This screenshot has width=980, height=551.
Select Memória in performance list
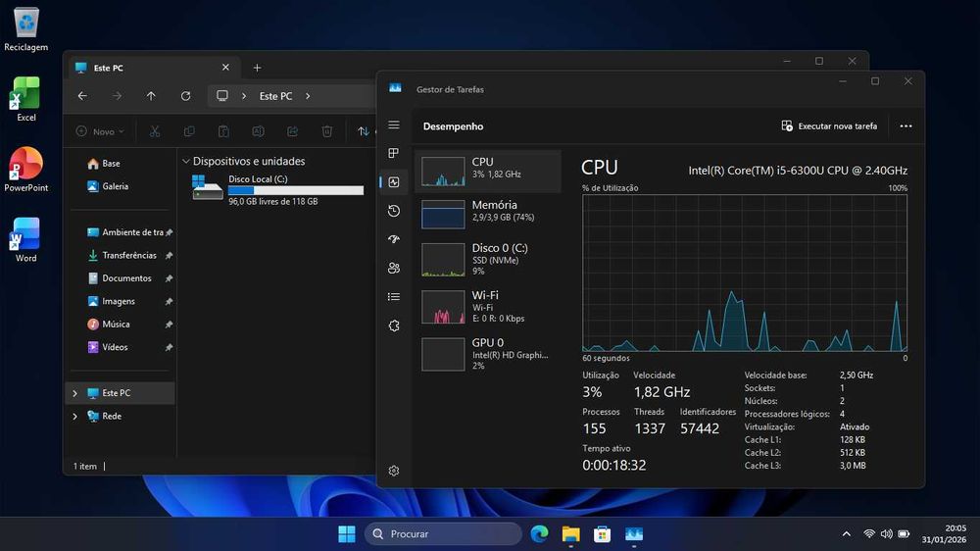487,214
